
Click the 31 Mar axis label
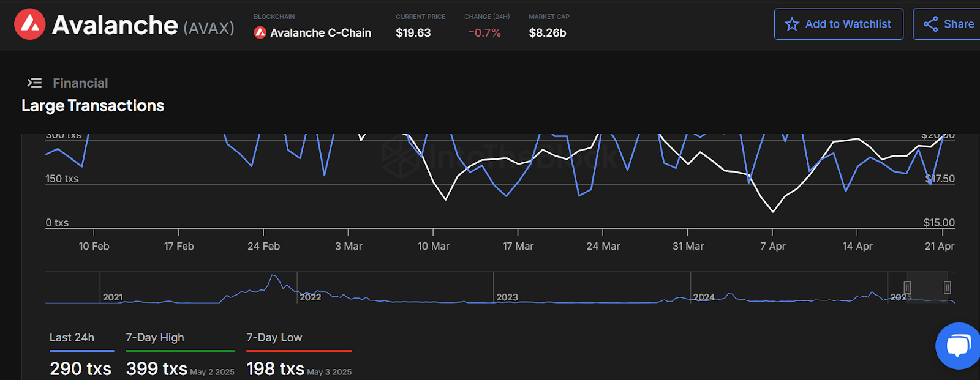688,246
